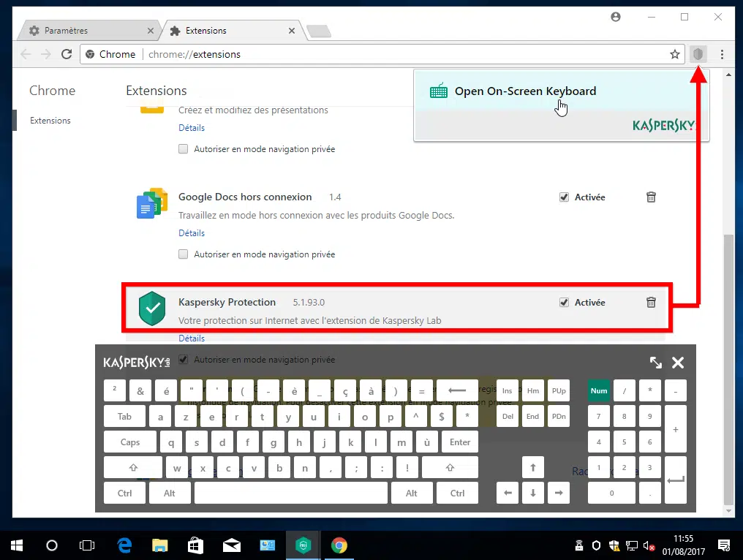Click the muted volume icon in system tray
The image size is (743, 560).
tap(649, 546)
